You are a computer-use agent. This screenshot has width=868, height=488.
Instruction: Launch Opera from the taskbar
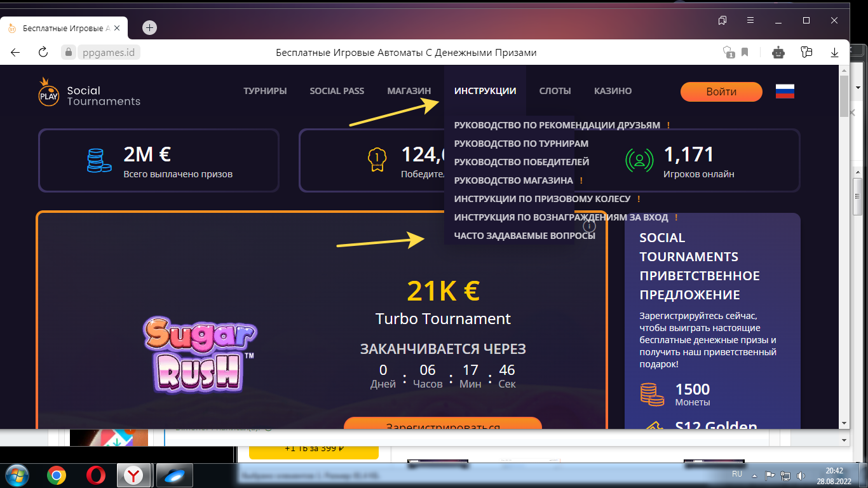tap(96, 475)
